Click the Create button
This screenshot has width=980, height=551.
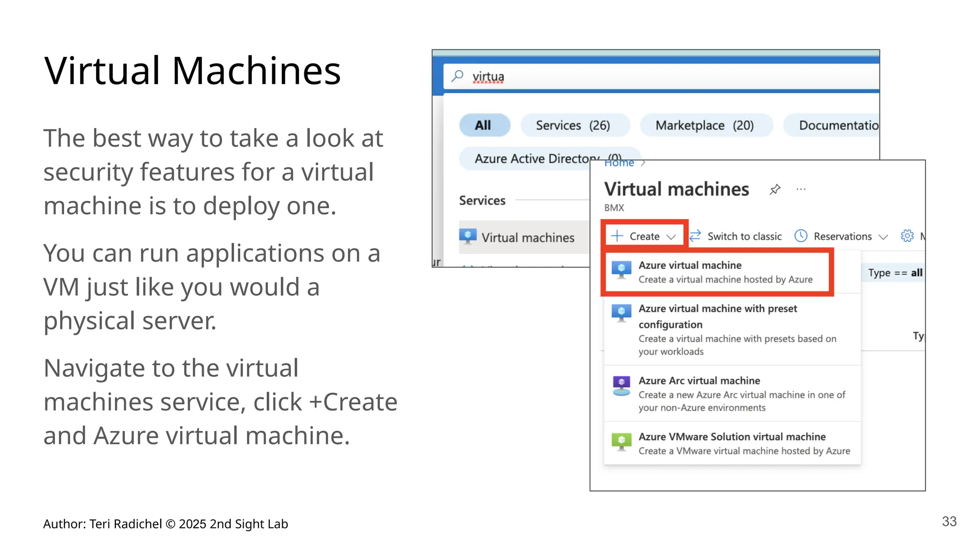point(644,236)
